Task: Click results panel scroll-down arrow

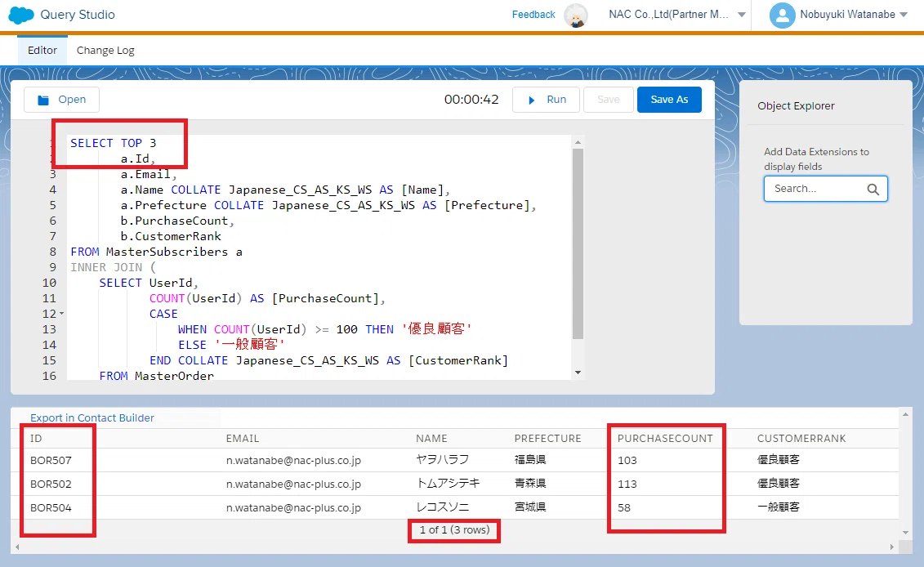Action: coord(906,533)
